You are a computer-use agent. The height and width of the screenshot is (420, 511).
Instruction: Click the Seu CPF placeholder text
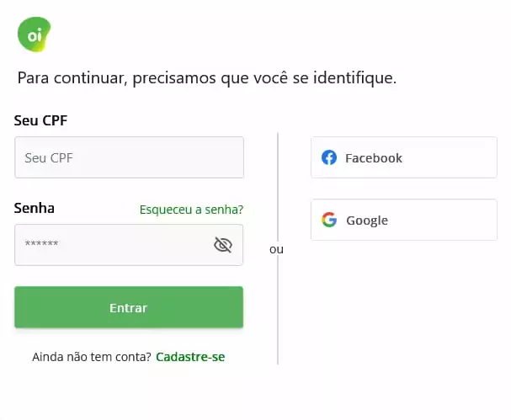pos(49,158)
